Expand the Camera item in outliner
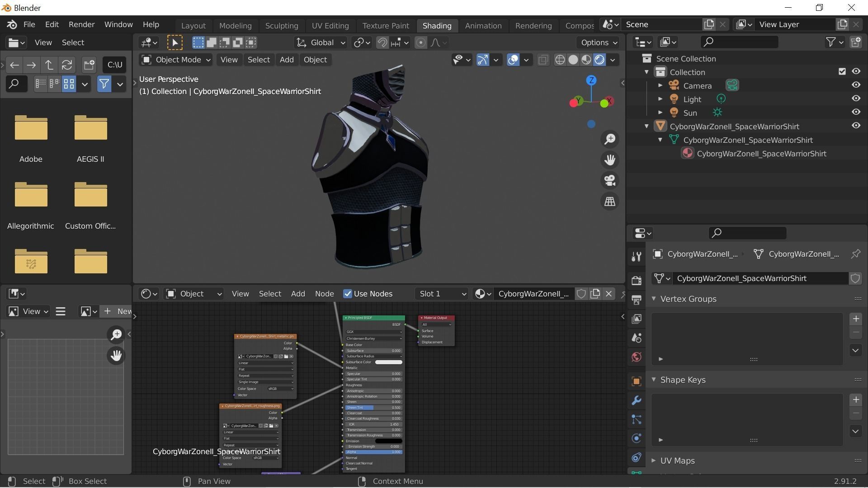This screenshot has width=868, height=488. [x=660, y=86]
